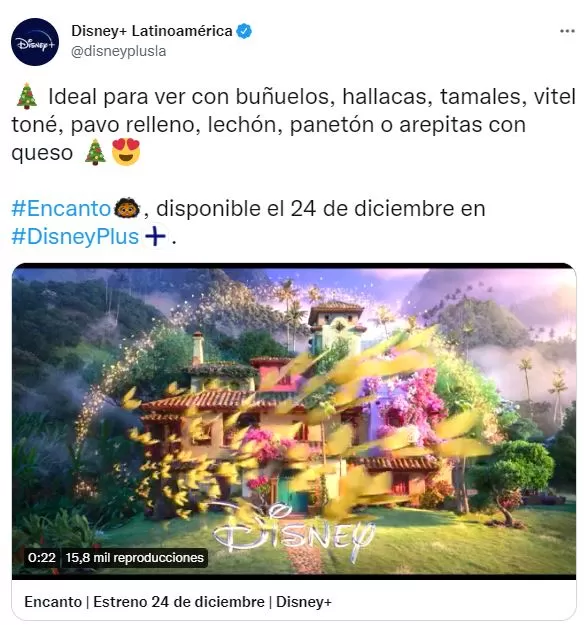Click the Disney logo in the video
This screenshot has width=584, height=625.
294,529
